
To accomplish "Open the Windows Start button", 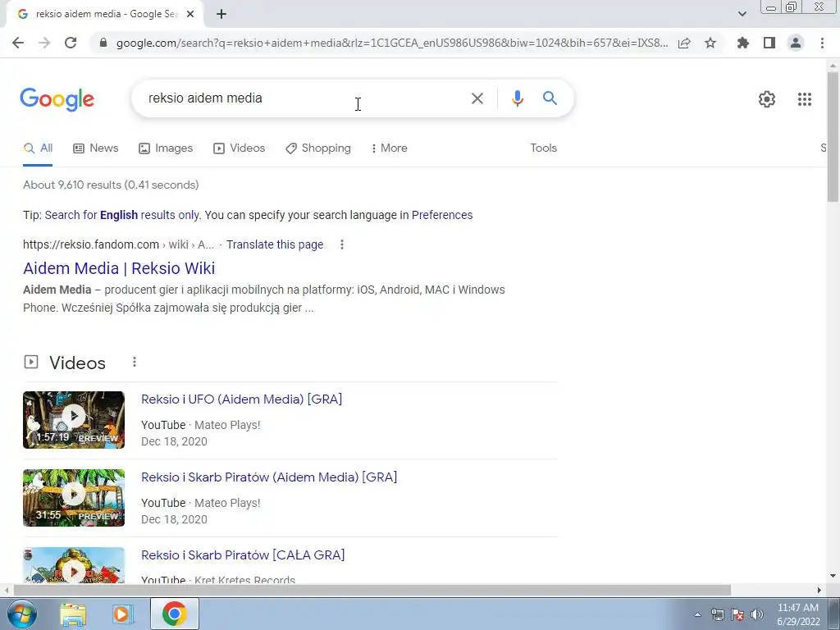I will pyautogui.click(x=22, y=614).
